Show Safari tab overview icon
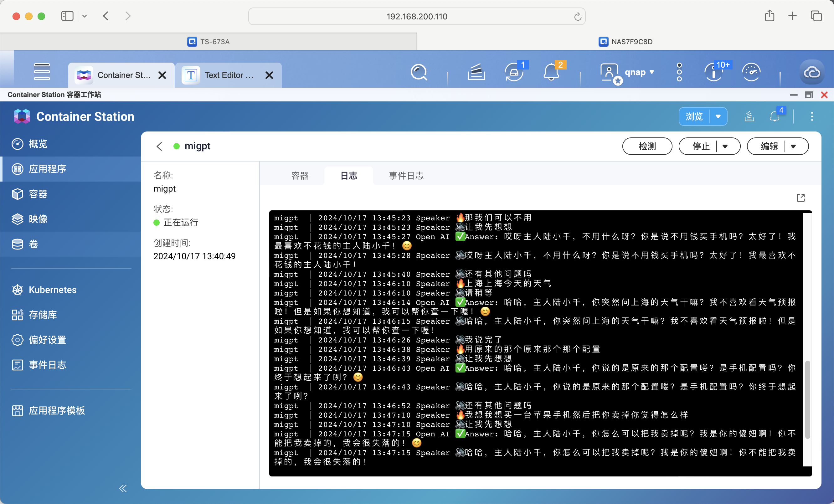Image resolution: width=834 pixels, height=504 pixels. (816, 16)
